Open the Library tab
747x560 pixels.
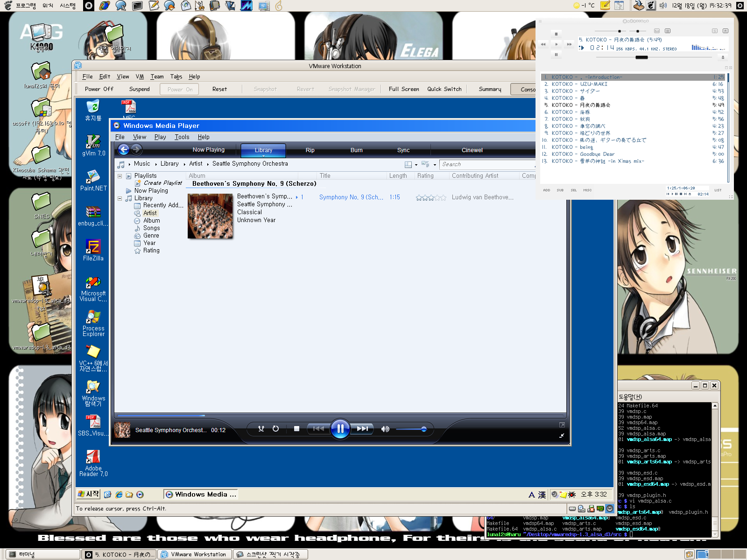pos(263,150)
